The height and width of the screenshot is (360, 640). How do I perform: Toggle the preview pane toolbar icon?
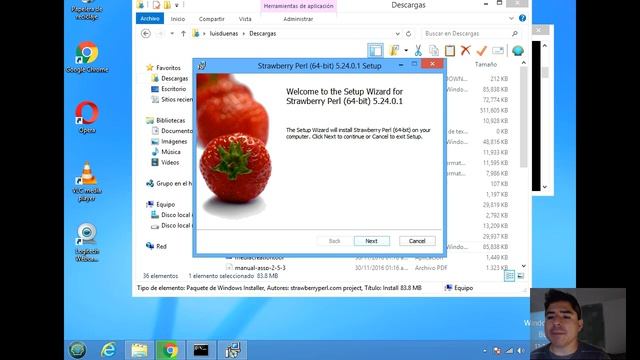coord(375,51)
